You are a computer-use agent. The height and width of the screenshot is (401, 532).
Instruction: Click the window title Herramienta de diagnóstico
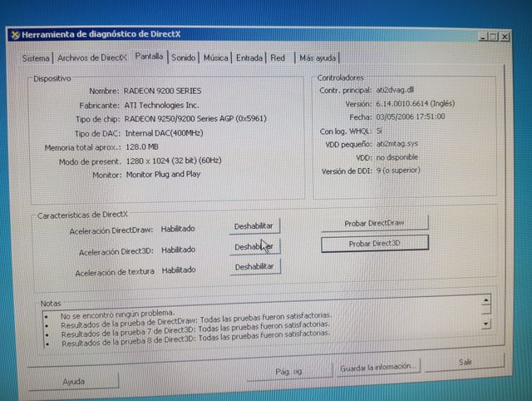(101, 34)
